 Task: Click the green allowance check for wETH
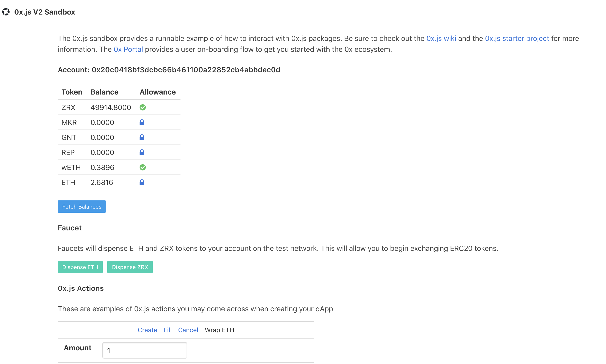tap(143, 167)
